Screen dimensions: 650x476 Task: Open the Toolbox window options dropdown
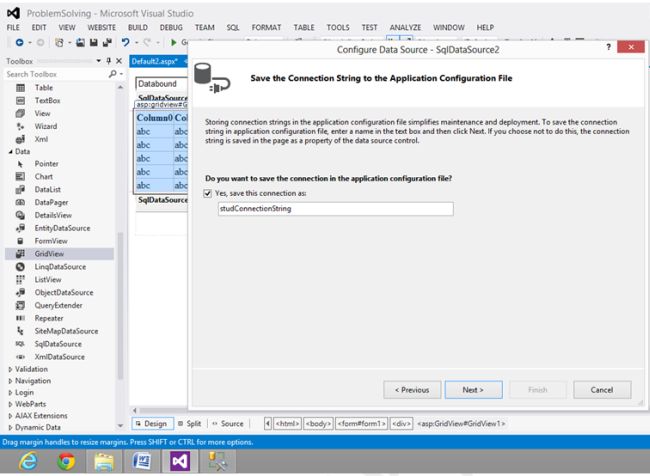(99, 61)
